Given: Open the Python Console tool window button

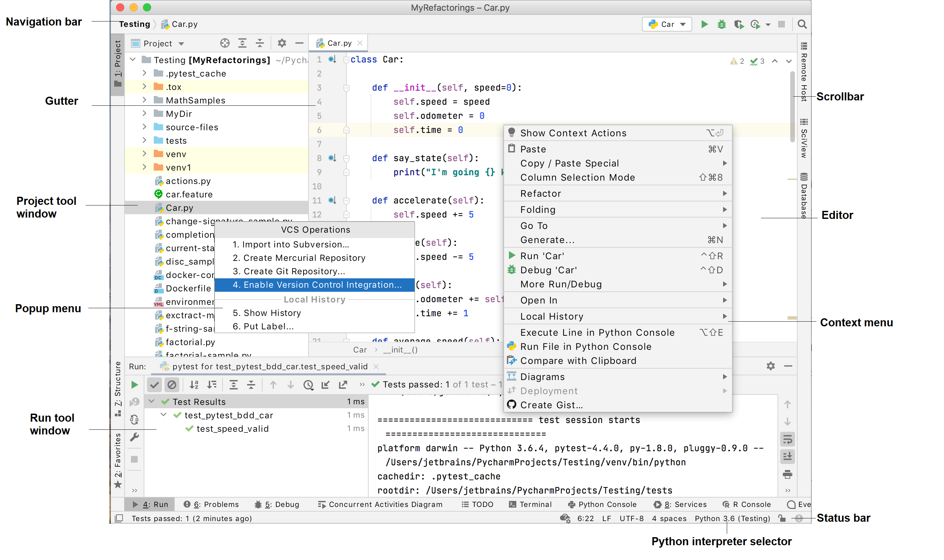Looking at the screenshot, I should [x=602, y=504].
